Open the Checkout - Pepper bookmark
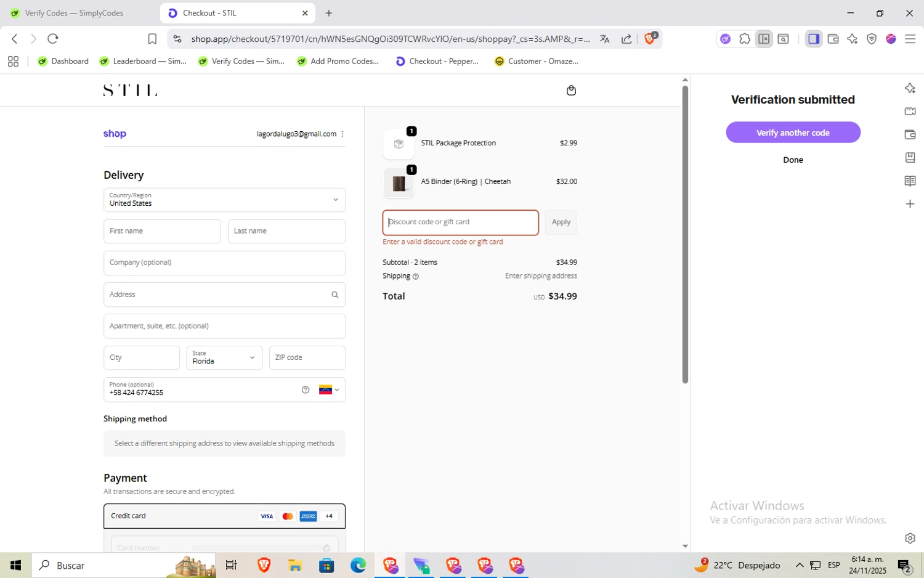 click(x=437, y=61)
